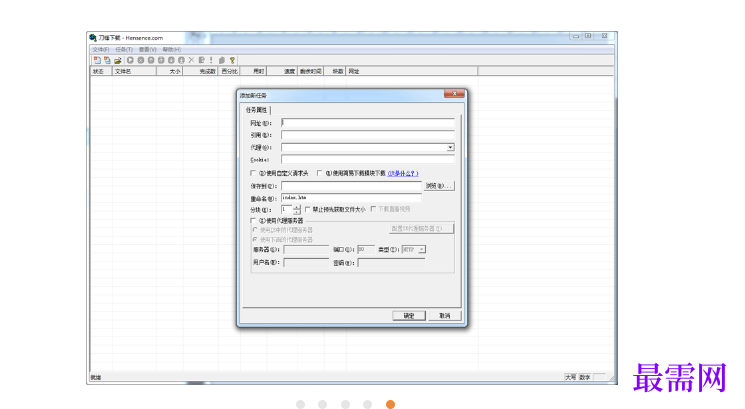Click the start (play circle) toolbar icon

coord(130,60)
